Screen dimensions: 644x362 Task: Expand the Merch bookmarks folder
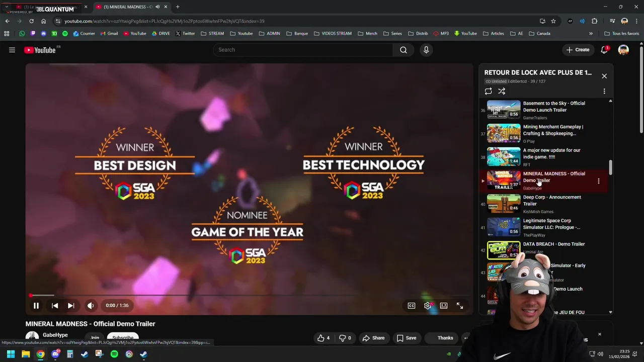click(367, 34)
